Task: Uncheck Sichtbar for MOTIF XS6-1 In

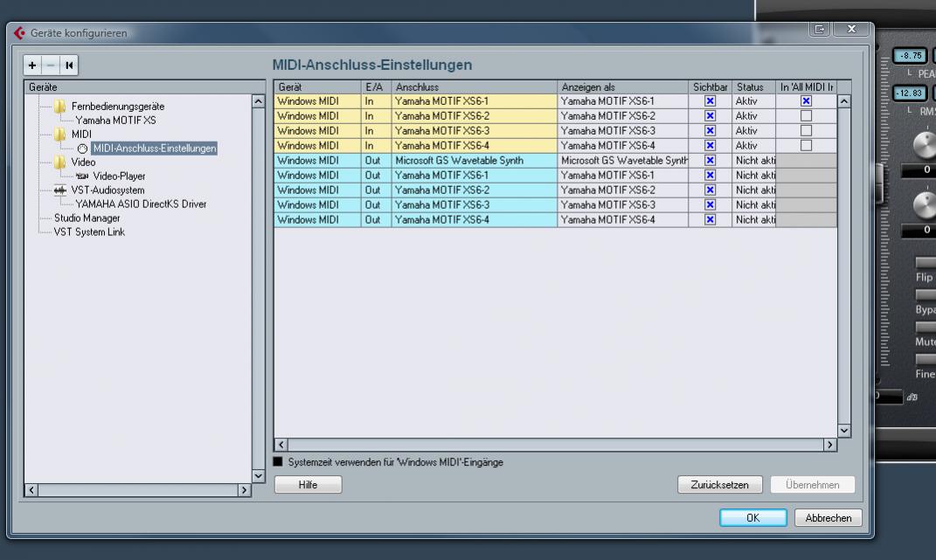Action: (710, 100)
